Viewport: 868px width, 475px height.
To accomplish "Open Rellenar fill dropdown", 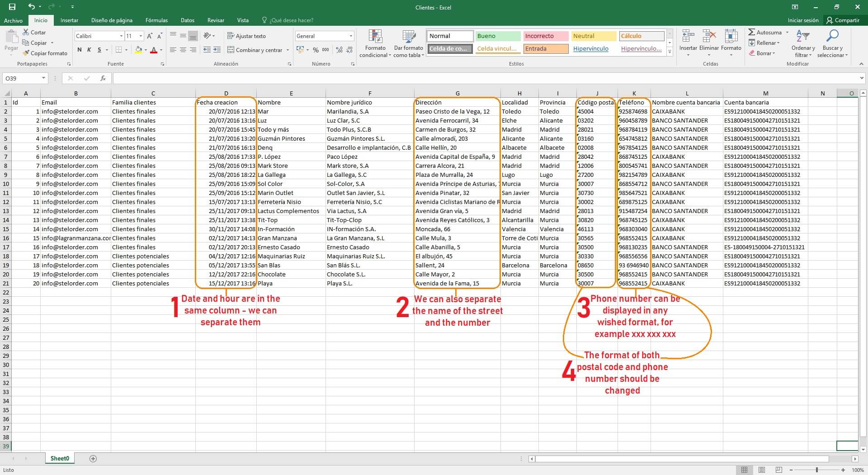I will coord(764,43).
